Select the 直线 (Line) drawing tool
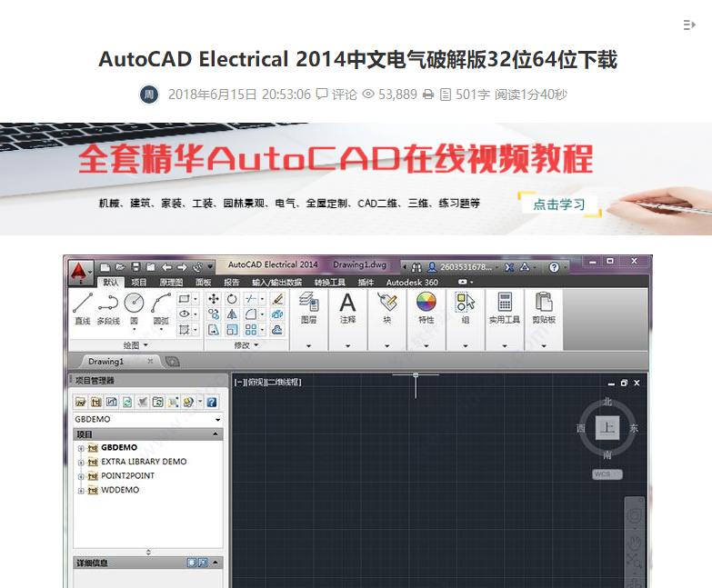 pos(82,306)
